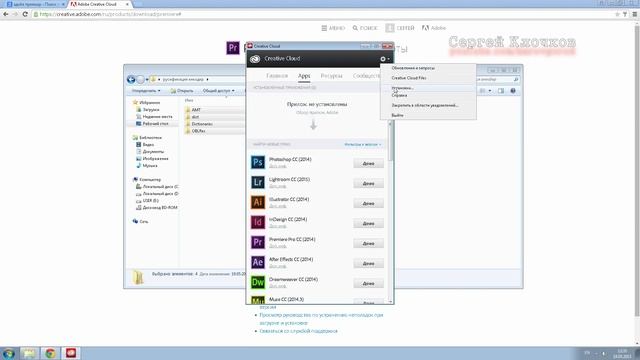Click the browser address bar URL
This screenshot has width=640, height=360.
pos(110,14)
